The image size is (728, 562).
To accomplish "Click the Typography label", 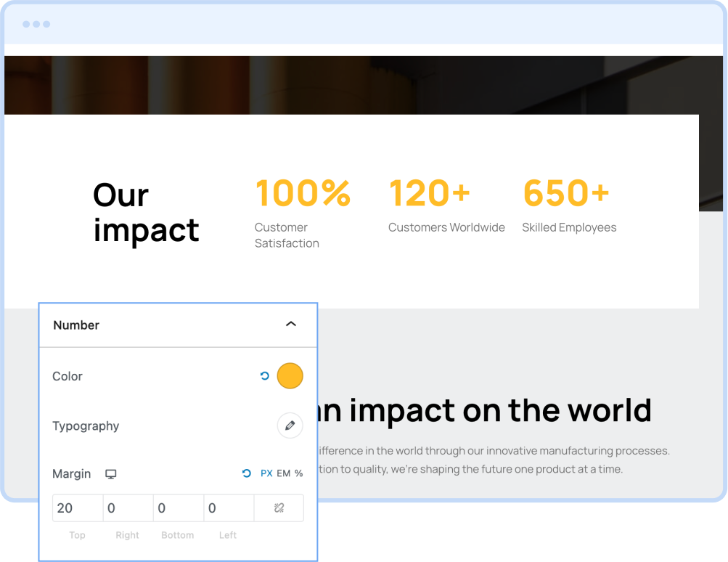I will click(x=86, y=426).
